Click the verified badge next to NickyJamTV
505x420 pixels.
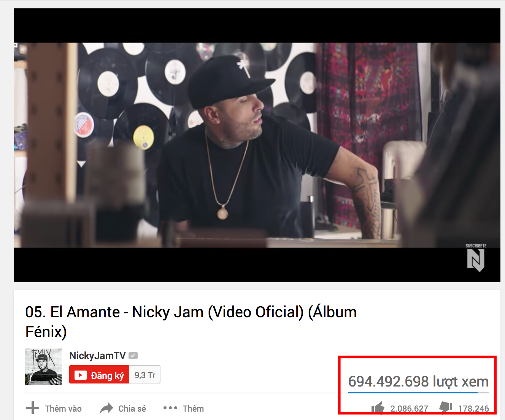click(133, 356)
